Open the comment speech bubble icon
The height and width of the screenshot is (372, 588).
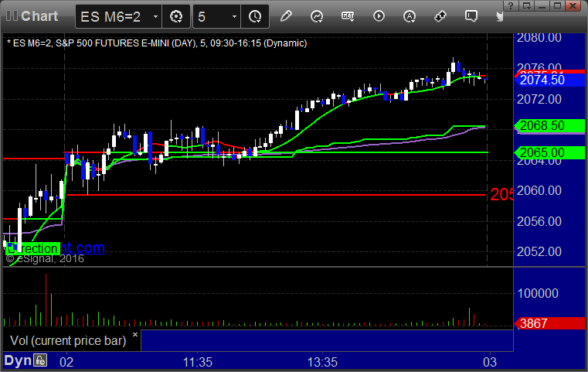[x=471, y=16]
